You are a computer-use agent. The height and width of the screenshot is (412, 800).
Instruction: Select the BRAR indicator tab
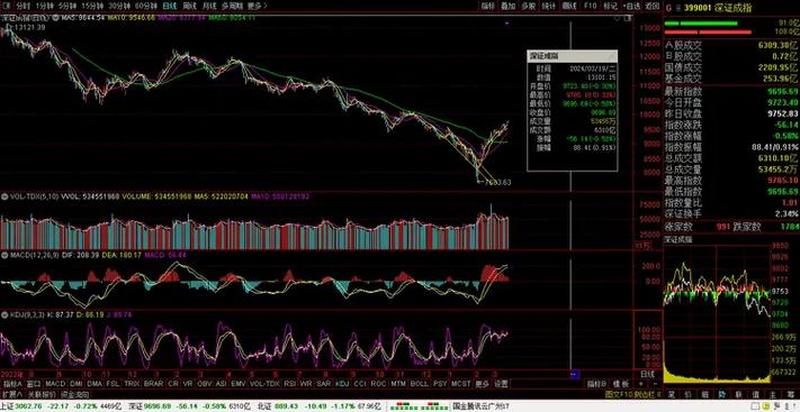[x=154, y=383]
